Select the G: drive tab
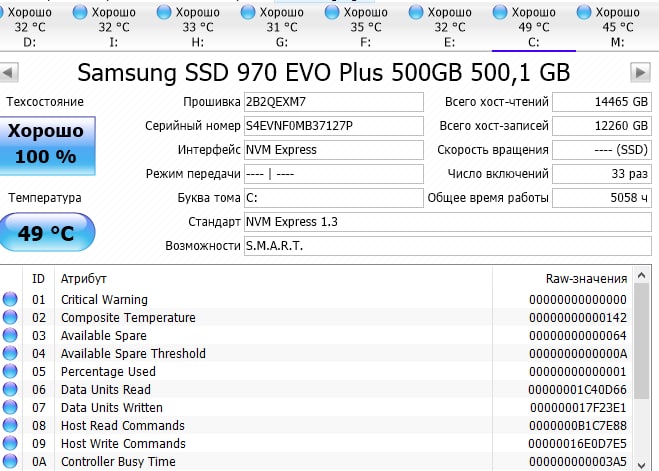The width and height of the screenshot is (659, 471). [282, 27]
